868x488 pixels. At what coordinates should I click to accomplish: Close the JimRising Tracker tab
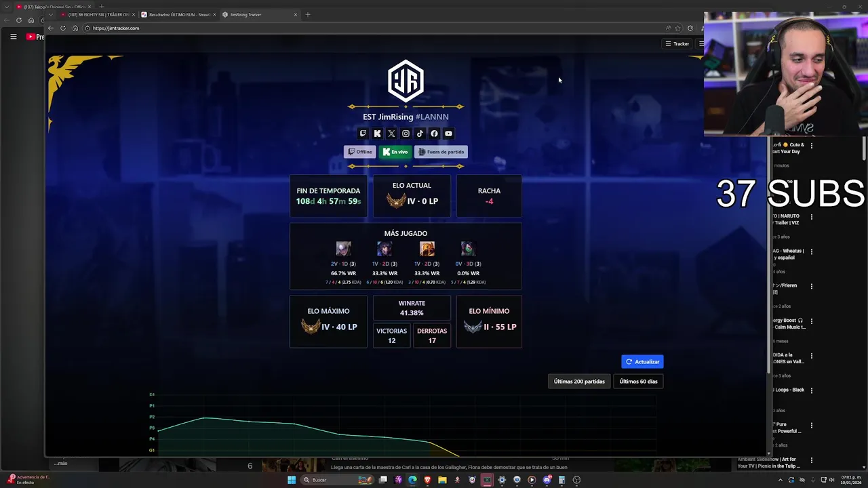[296, 14]
